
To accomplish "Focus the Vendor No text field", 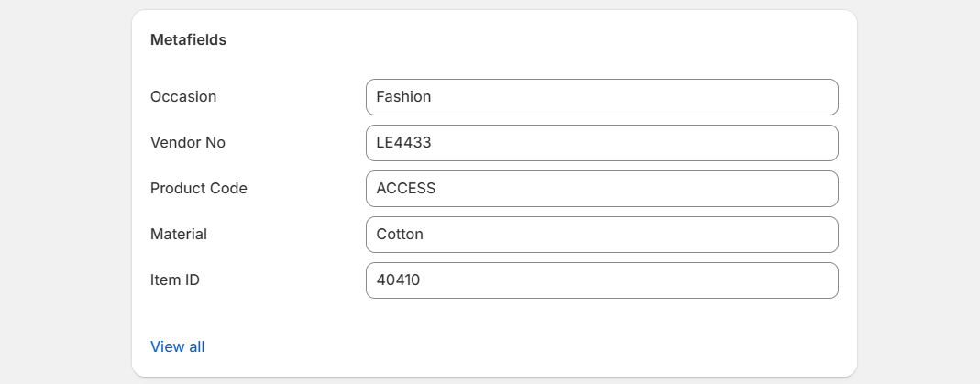I will pos(601,143).
